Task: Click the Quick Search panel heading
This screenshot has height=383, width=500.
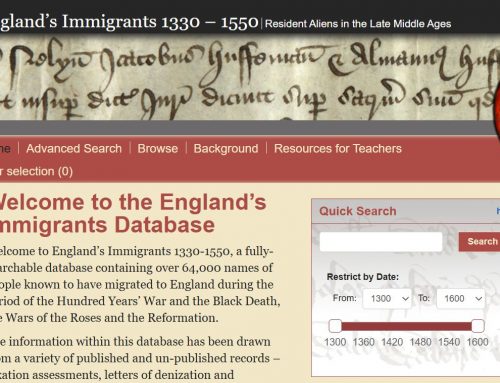Action: click(358, 211)
